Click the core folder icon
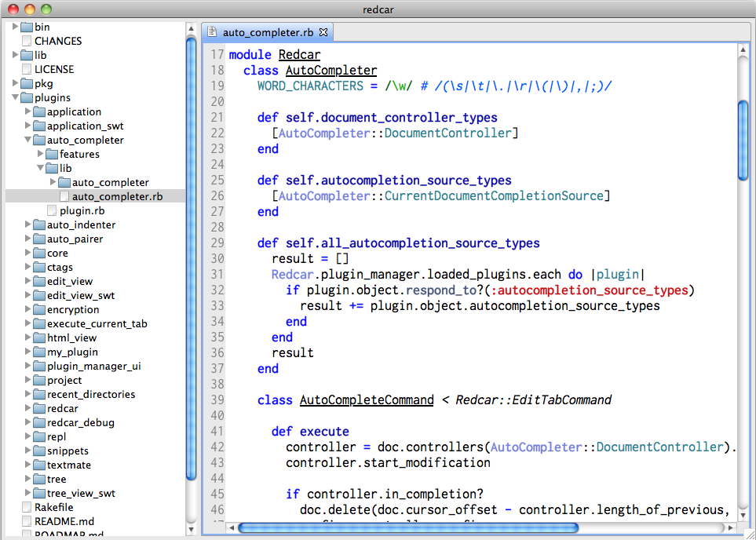This screenshot has height=540, width=756. coord(39,253)
